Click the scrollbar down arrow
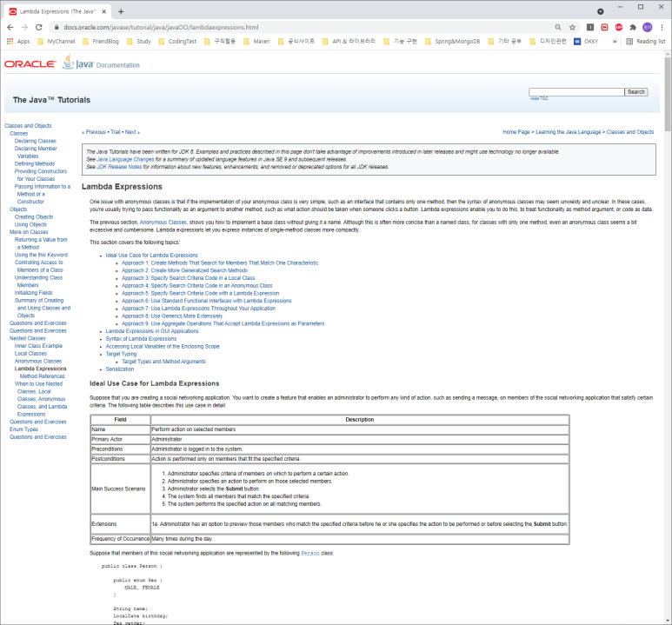Image resolution: width=672 pixels, height=625 pixels. click(x=668, y=621)
